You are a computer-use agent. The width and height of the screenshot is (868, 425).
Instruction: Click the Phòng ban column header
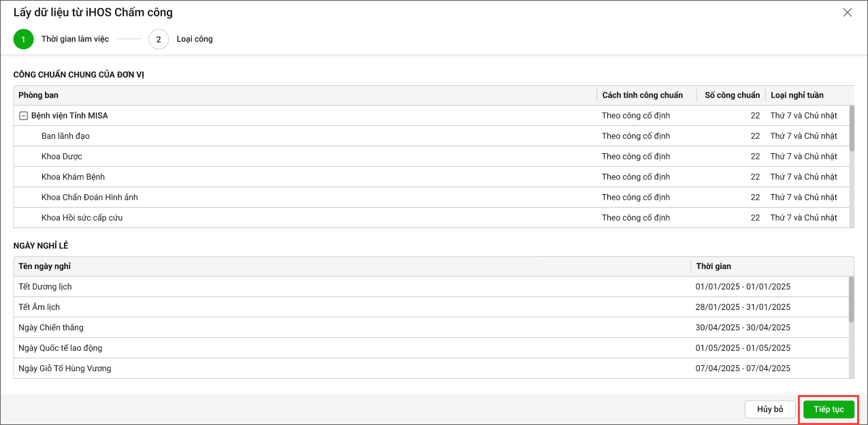[x=38, y=95]
